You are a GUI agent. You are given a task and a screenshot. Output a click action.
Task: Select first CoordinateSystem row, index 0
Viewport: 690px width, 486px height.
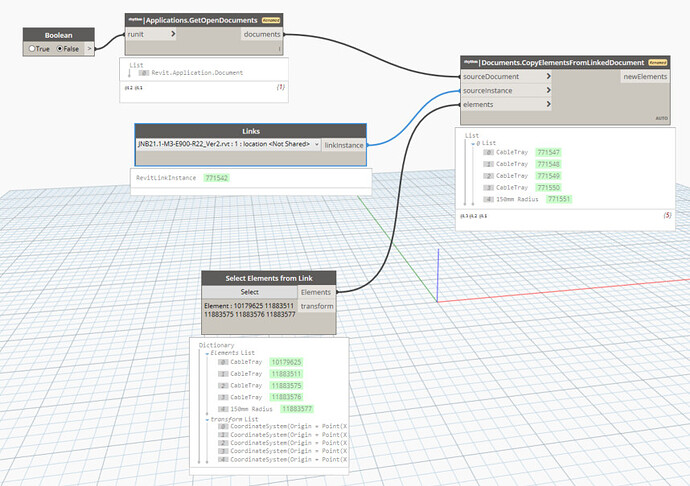click(282, 426)
